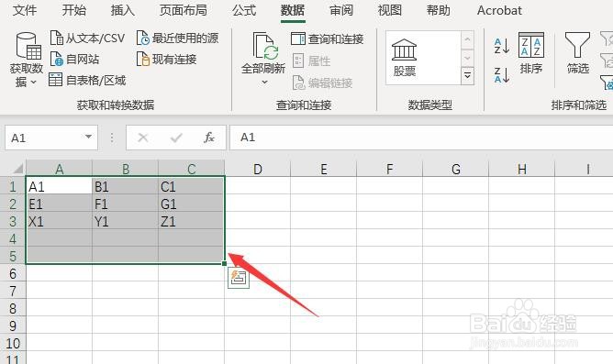
Task: Select column H header
Action: point(521,169)
